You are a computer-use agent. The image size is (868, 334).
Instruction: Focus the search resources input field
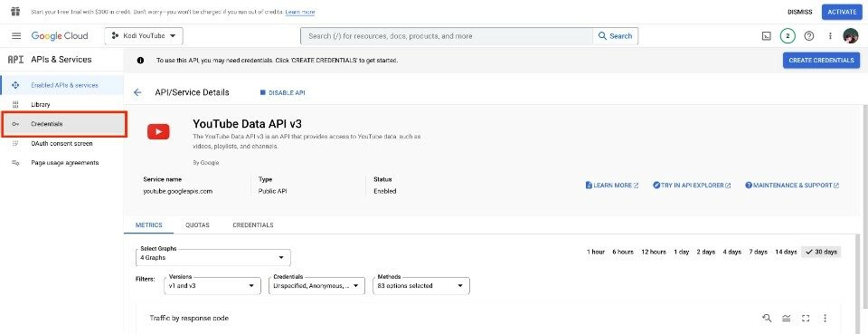[446, 36]
